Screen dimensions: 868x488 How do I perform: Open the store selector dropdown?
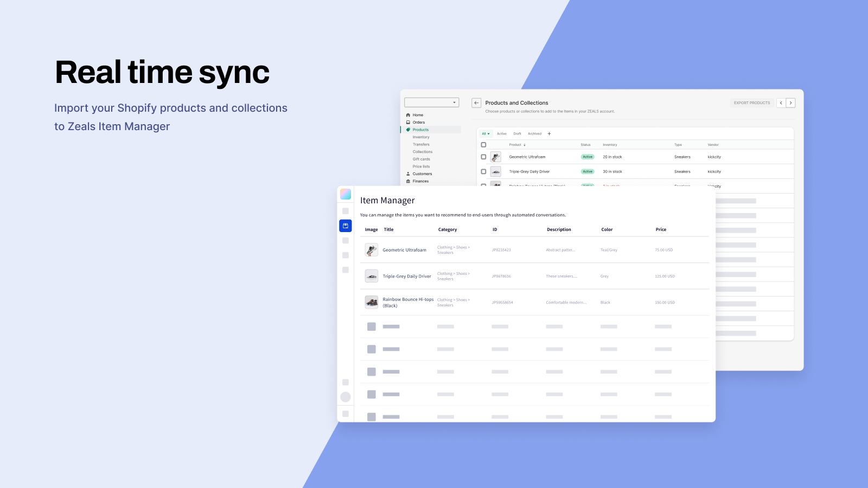[x=432, y=102]
